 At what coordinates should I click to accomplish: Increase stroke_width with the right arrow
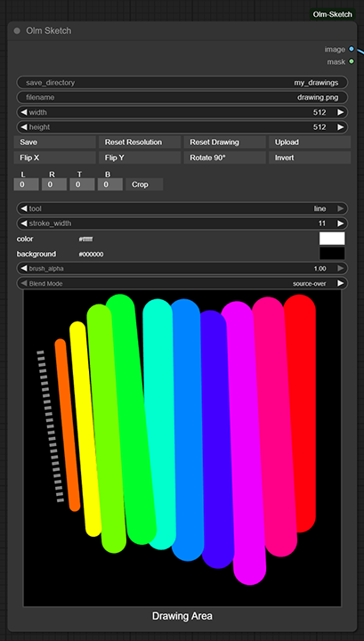(x=340, y=223)
